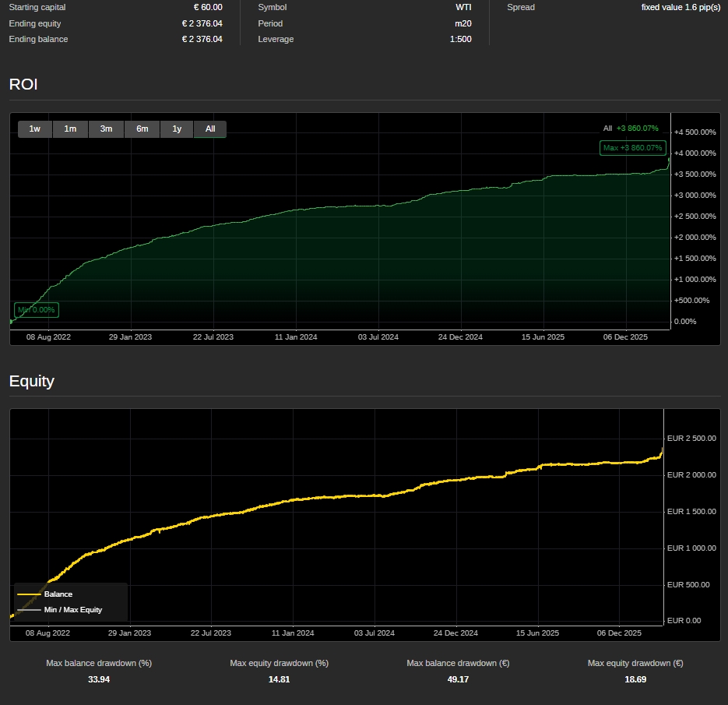Click the Max +3 860.07% marker tag
This screenshot has height=705, width=728.
(x=633, y=147)
